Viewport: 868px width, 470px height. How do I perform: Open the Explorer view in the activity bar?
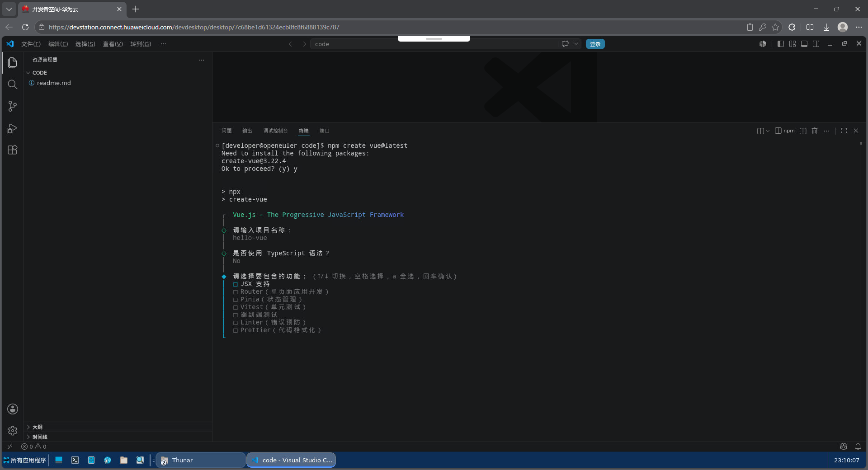(12, 62)
